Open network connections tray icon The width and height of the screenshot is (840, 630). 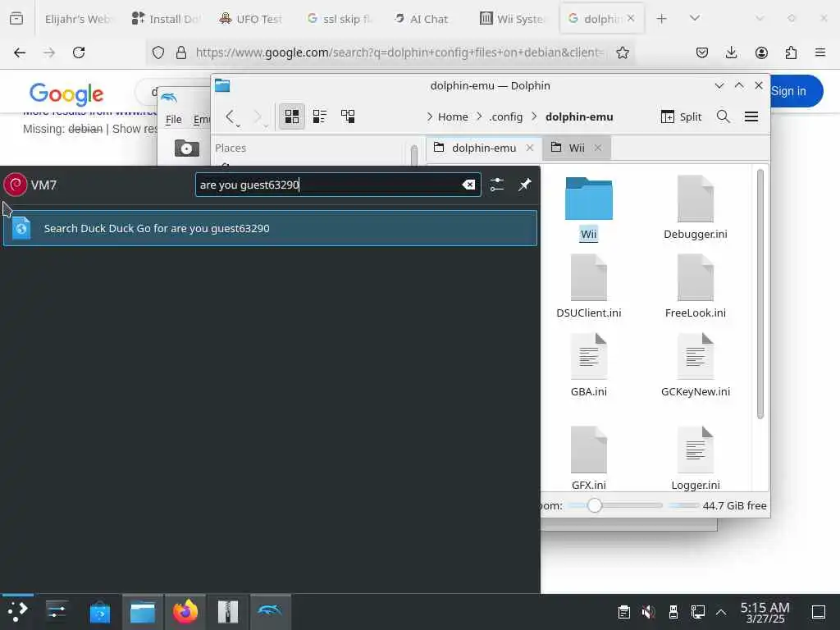[x=697, y=611]
